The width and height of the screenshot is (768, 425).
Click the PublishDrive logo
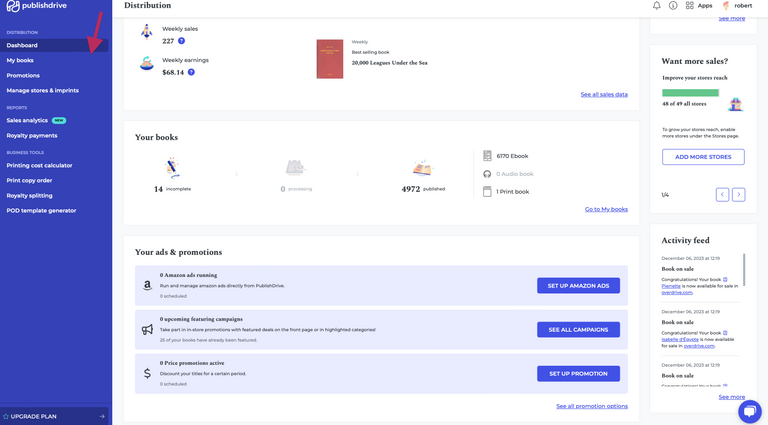point(40,8)
